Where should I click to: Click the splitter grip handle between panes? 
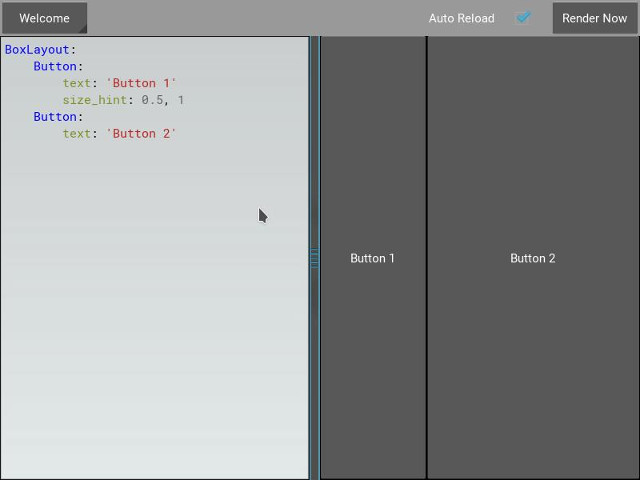tap(314, 258)
